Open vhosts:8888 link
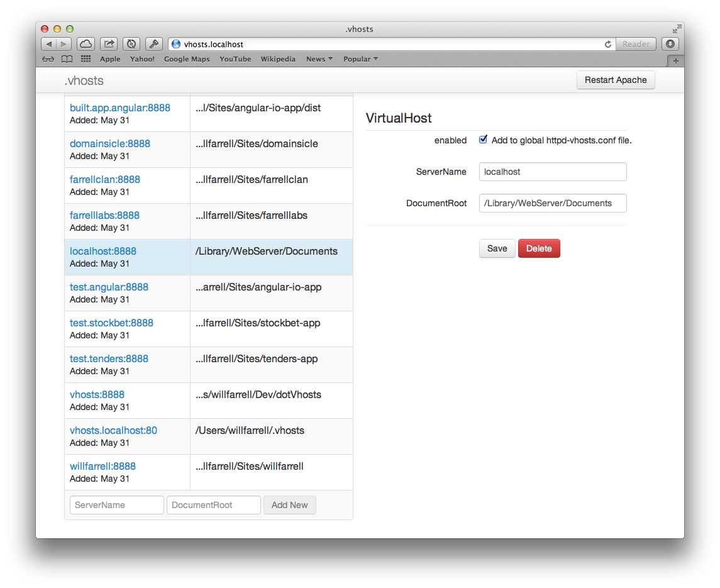The width and height of the screenshot is (720, 588). tap(97, 394)
